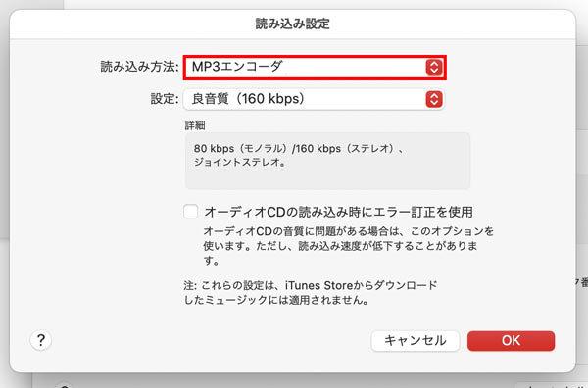Click the 80 kbps details text
This screenshot has width=588, height=388.
(x=299, y=155)
